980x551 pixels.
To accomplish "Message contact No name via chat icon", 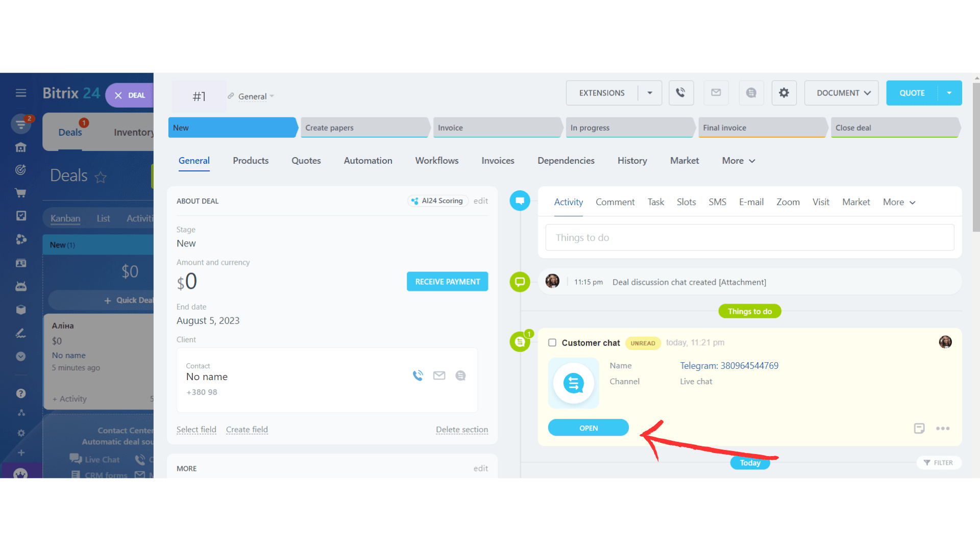I will 460,375.
